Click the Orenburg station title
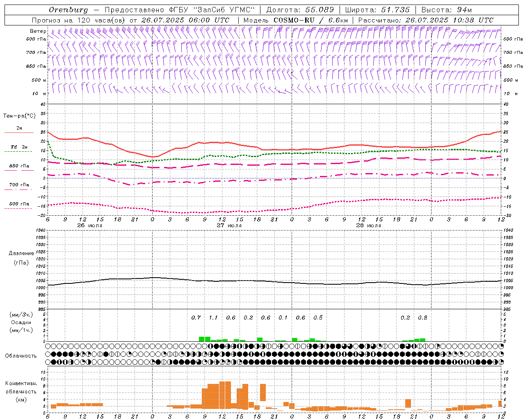This screenshot has width=525, height=420. coord(68,10)
